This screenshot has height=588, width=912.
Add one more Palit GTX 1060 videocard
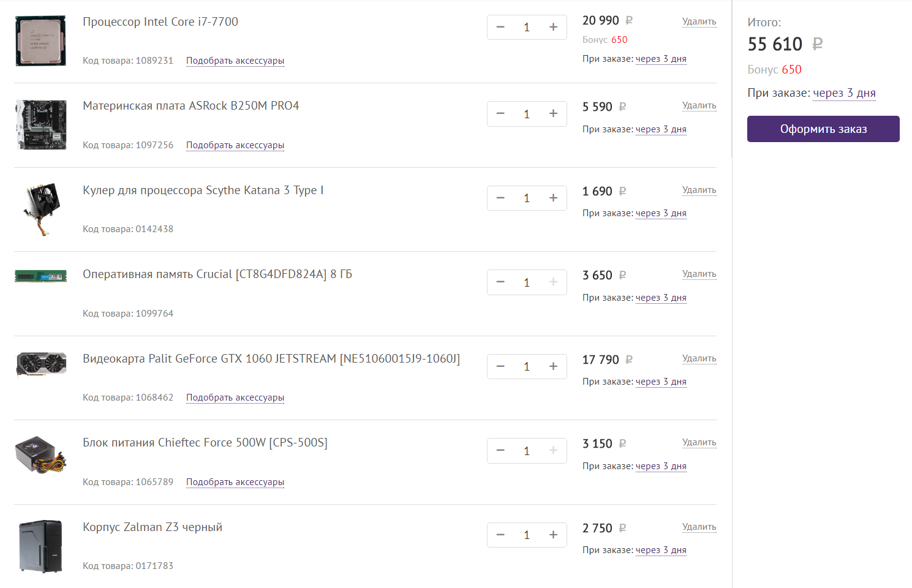tap(553, 366)
